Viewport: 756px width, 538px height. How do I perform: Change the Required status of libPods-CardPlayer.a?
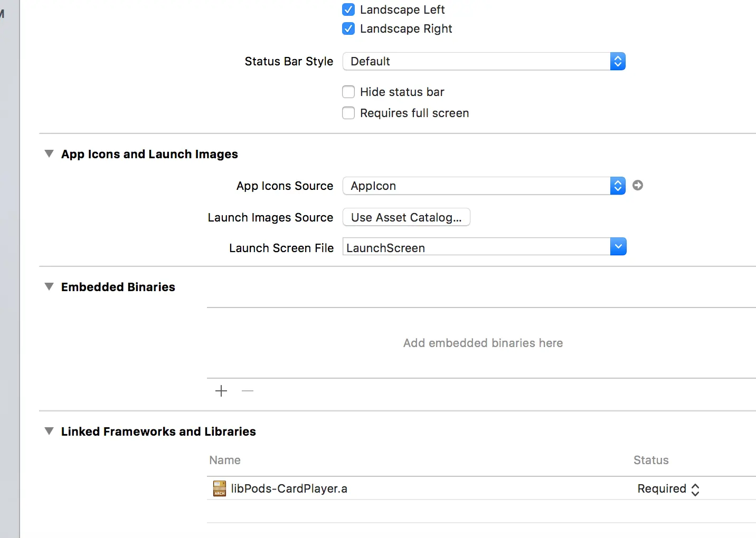[695, 489]
